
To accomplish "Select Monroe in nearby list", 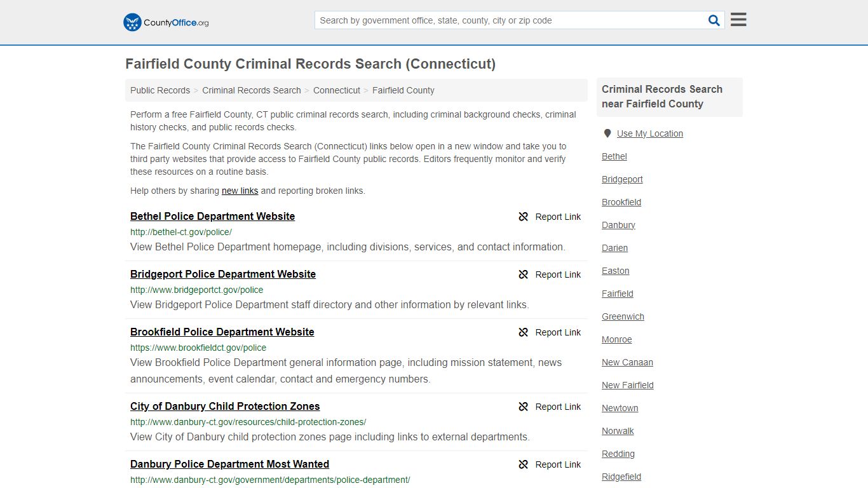I will tap(617, 339).
